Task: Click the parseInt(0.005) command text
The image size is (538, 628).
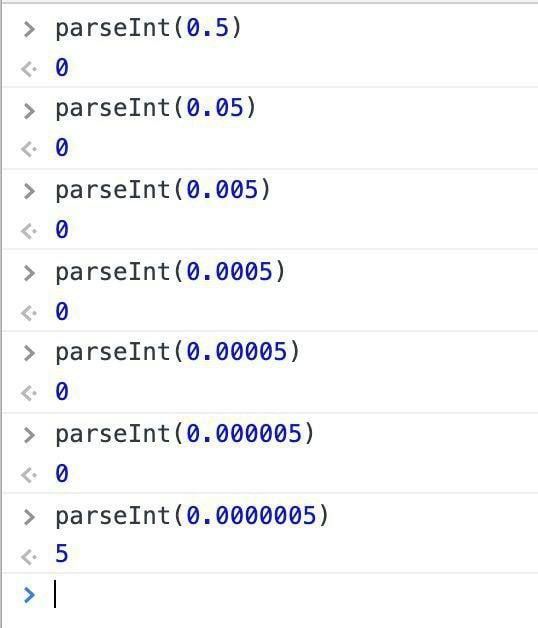Action: tap(163, 190)
